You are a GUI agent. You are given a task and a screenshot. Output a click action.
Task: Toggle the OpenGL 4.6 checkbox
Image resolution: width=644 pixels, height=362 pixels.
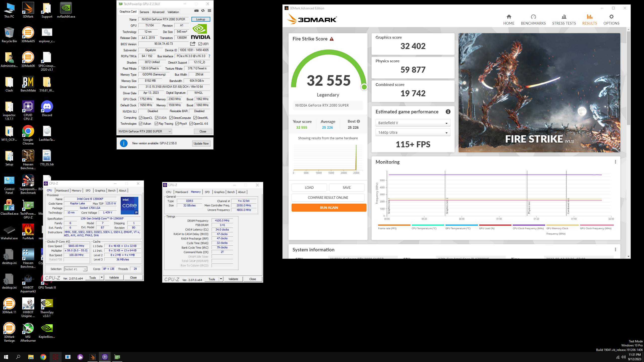[191, 124]
